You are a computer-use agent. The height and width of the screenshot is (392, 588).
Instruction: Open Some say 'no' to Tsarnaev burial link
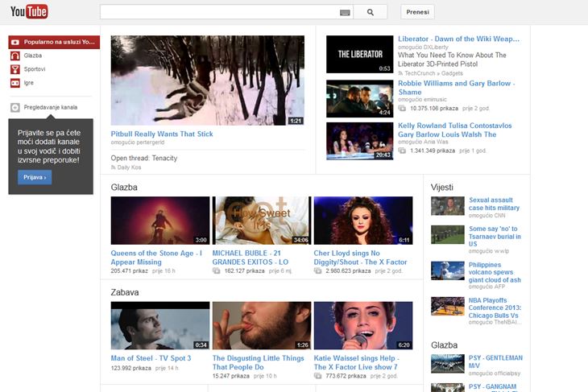pos(495,236)
